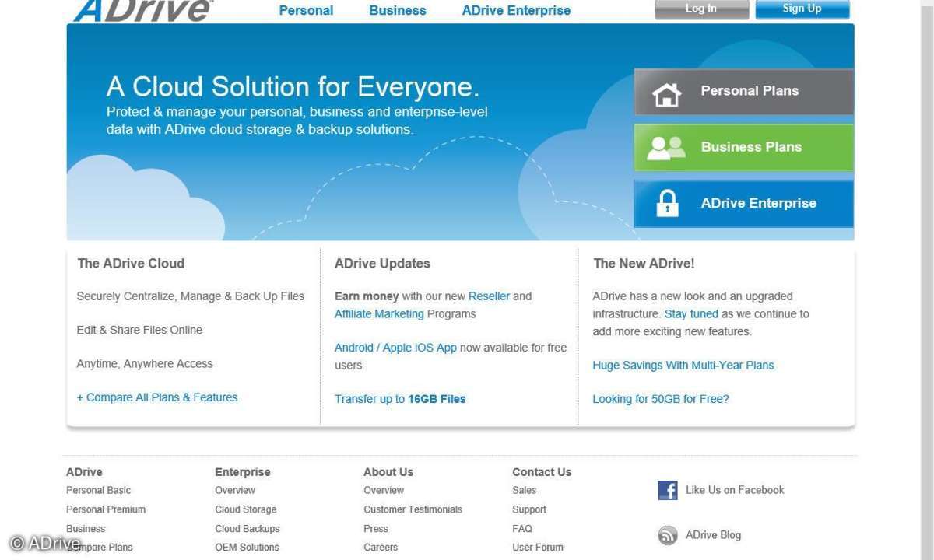
Task: Open Support contact link
Action: [529, 509]
